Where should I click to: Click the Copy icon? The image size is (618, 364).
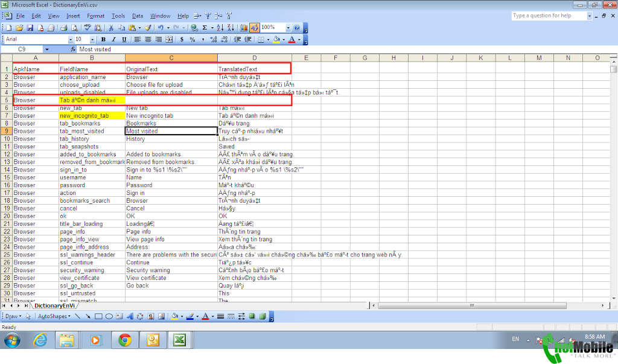point(121,28)
